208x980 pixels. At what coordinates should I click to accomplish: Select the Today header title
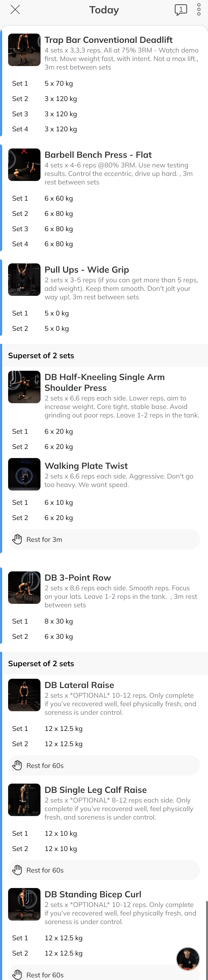click(x=104, y=9)
